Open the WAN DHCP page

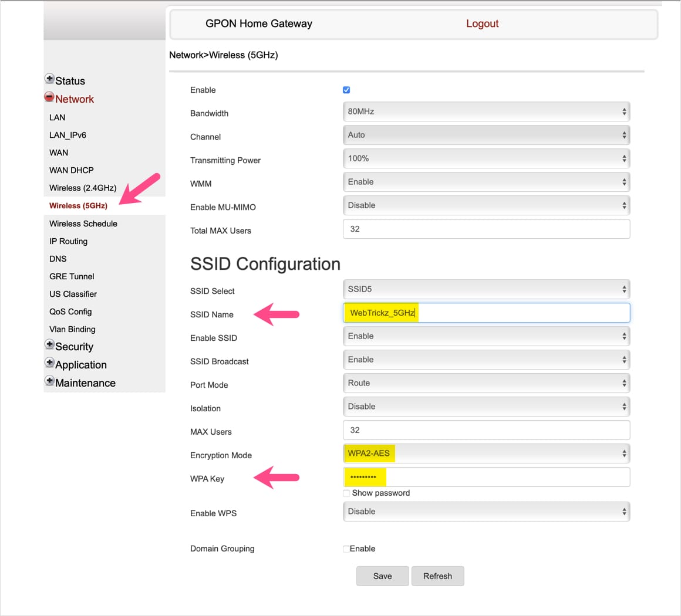pos(72,170)
